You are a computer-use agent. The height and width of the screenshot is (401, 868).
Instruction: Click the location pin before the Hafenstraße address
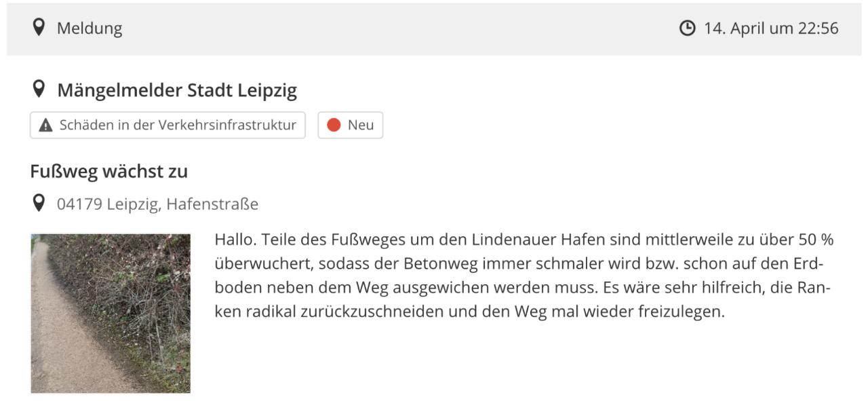[x=39, y=203]
